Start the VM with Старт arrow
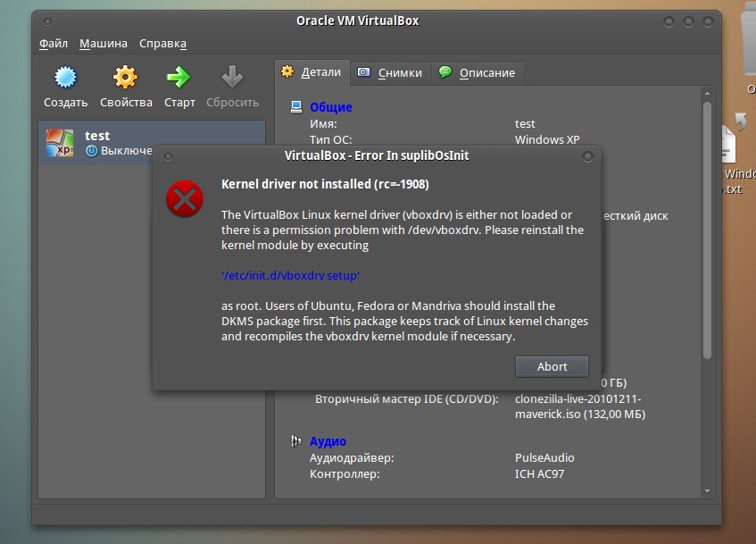The image size is (756, 544). point(179,77)
